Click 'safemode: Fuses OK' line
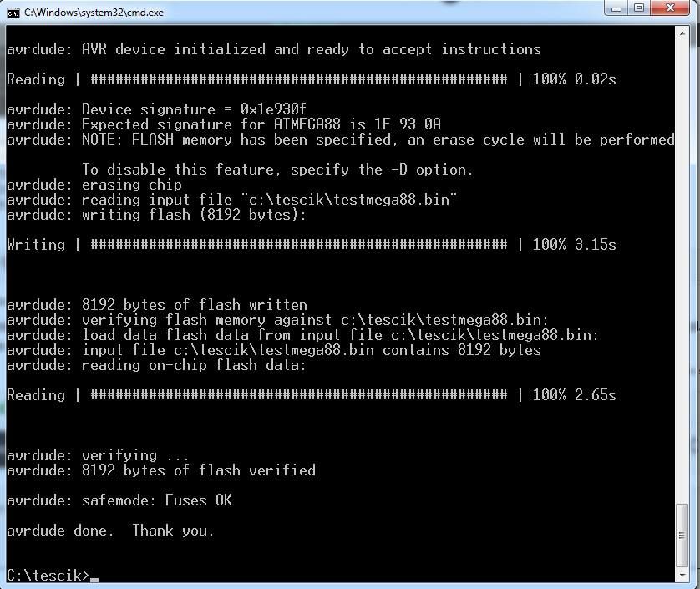The image size is (700, 589). [x=119, y=500]
